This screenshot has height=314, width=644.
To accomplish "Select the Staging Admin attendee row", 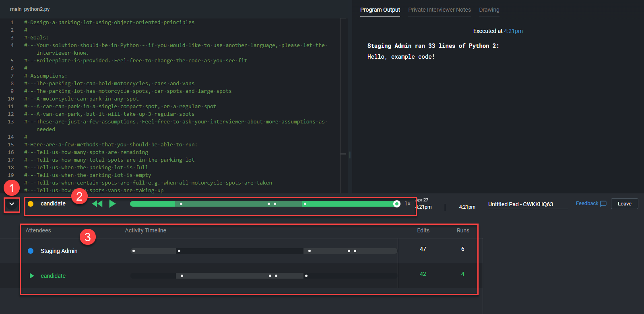I will tap(59, 251).
